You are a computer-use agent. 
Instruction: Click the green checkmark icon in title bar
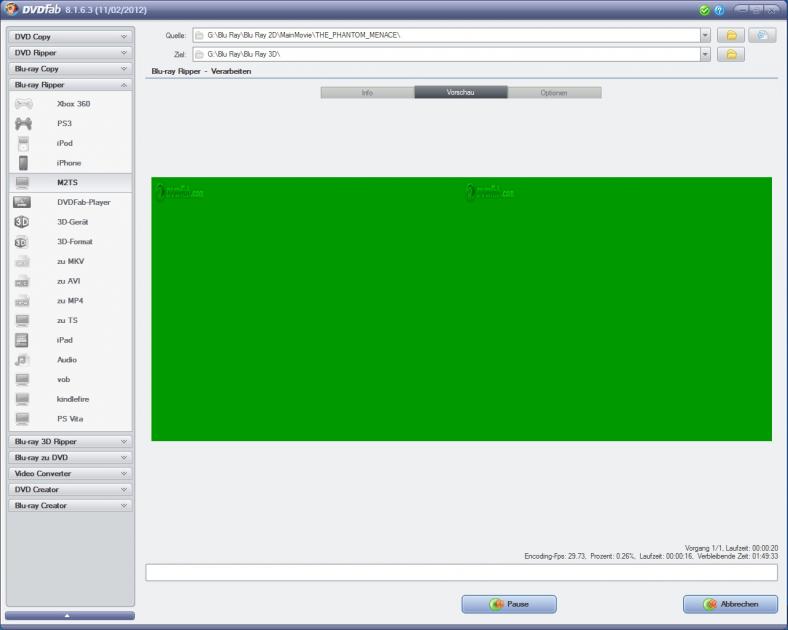[704, 10]
